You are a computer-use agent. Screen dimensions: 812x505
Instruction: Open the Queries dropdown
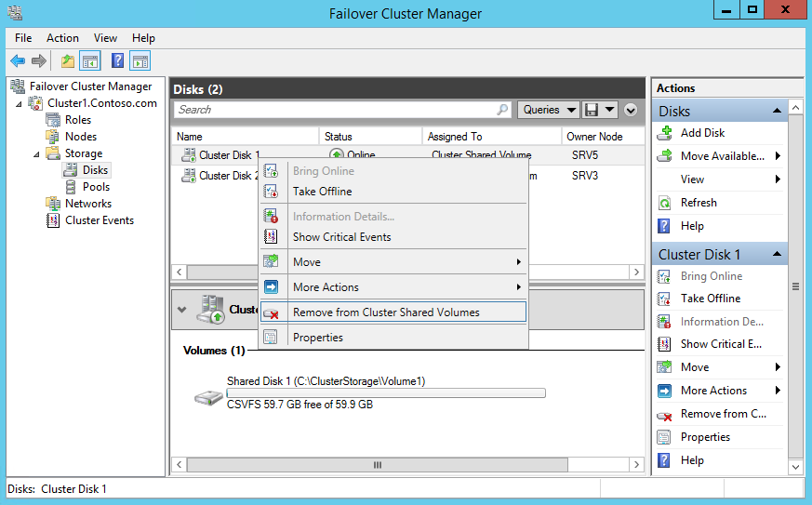coord(548,110)
